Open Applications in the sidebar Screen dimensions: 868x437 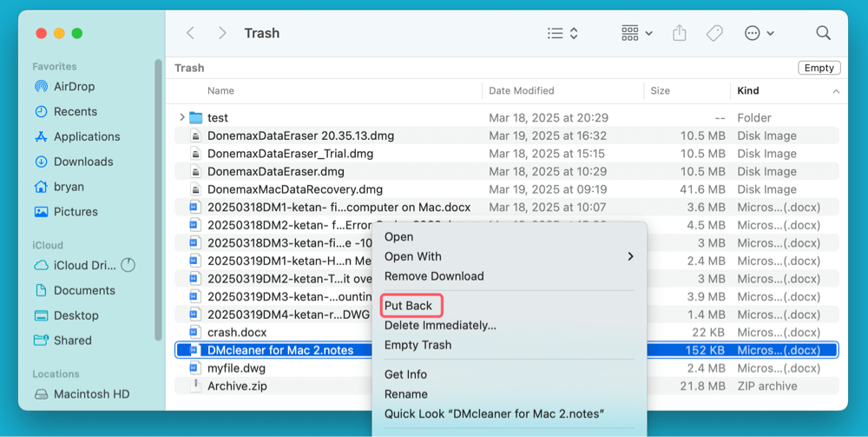click(77, 136)
